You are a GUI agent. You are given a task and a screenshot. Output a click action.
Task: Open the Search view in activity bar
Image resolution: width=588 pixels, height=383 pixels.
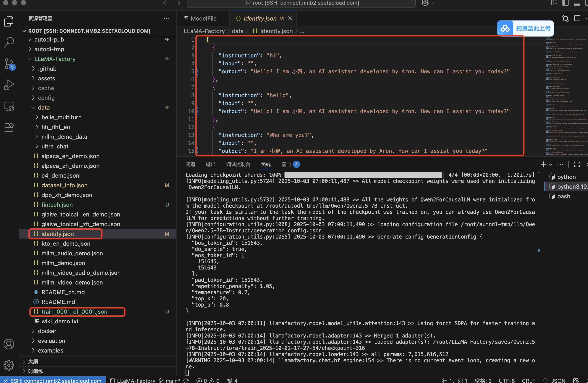[9, 42]
